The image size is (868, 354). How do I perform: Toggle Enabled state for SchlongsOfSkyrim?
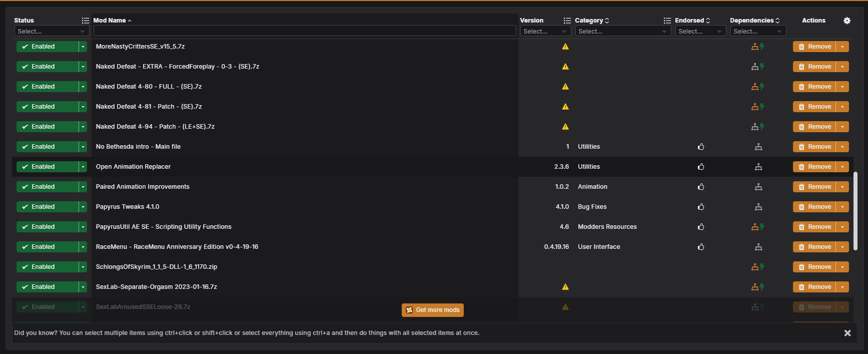point(48,267)
